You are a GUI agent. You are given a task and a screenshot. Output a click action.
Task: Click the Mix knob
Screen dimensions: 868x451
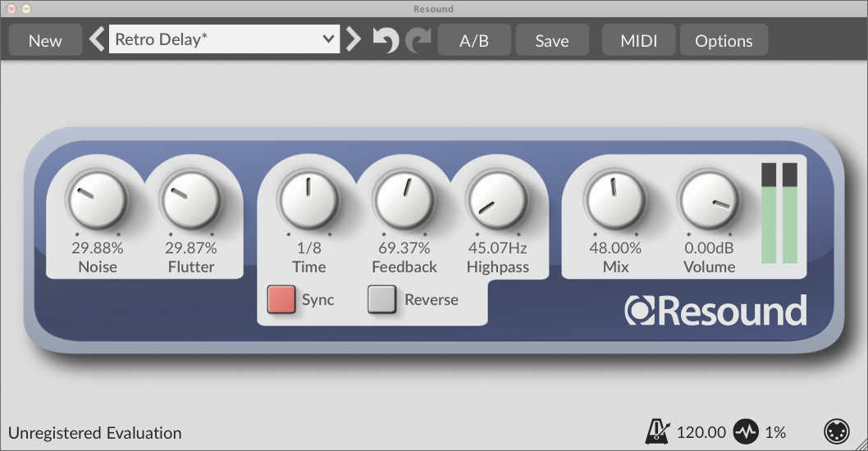615,200
